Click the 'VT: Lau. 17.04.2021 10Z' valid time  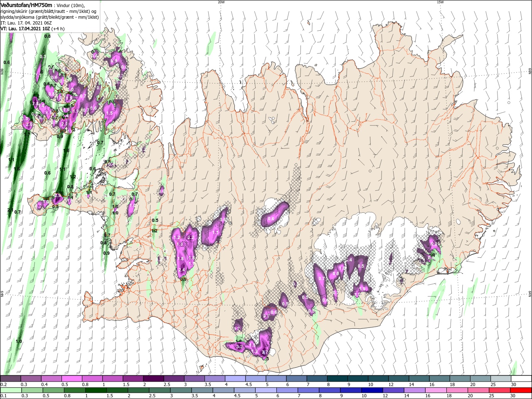coord(25,29)
